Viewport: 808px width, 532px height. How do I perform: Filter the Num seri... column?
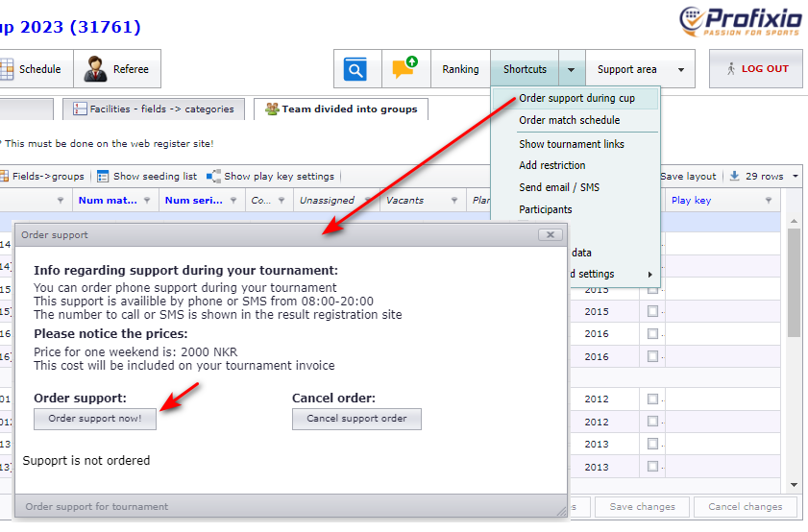(x=233, y=201)
